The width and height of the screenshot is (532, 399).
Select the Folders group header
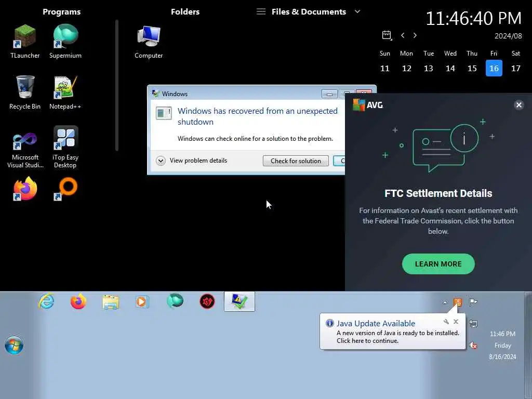(x=185, y=11)
